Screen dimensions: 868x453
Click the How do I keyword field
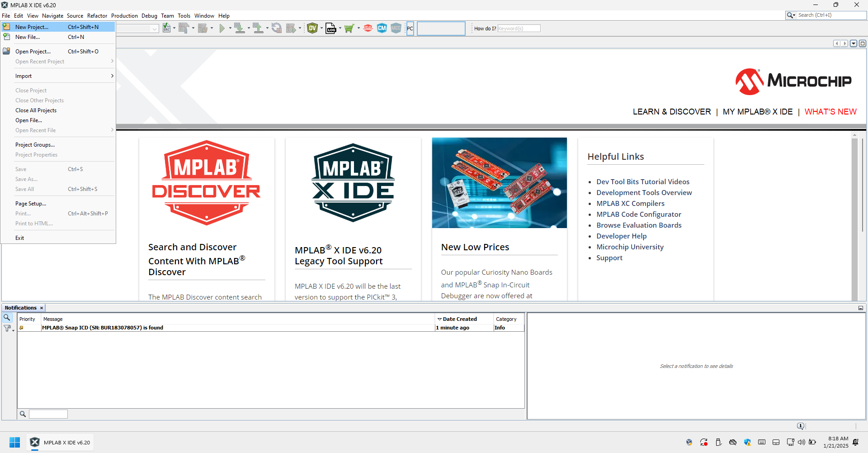(x=519, y=29)
